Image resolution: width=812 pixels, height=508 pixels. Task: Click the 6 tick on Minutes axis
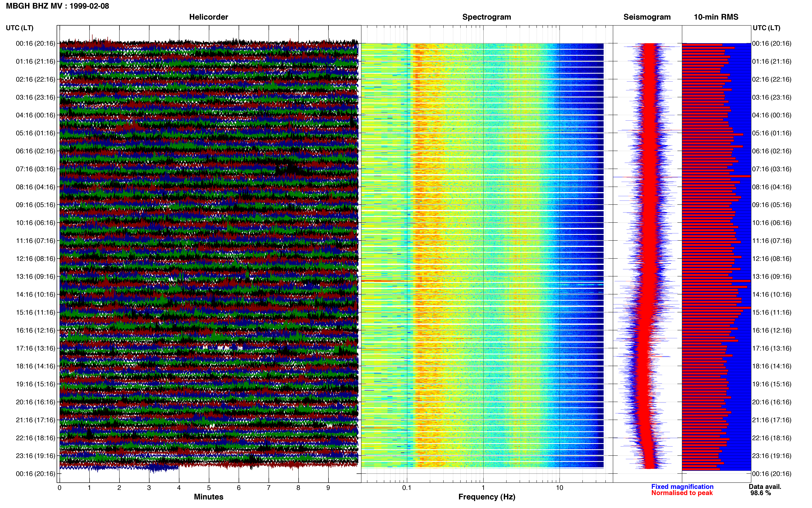click(239, 488)
